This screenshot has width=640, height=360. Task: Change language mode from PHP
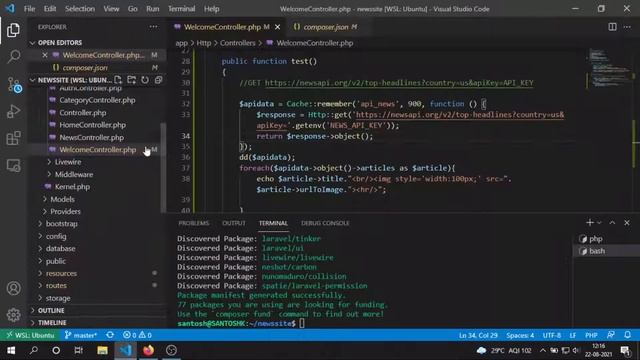591,335
